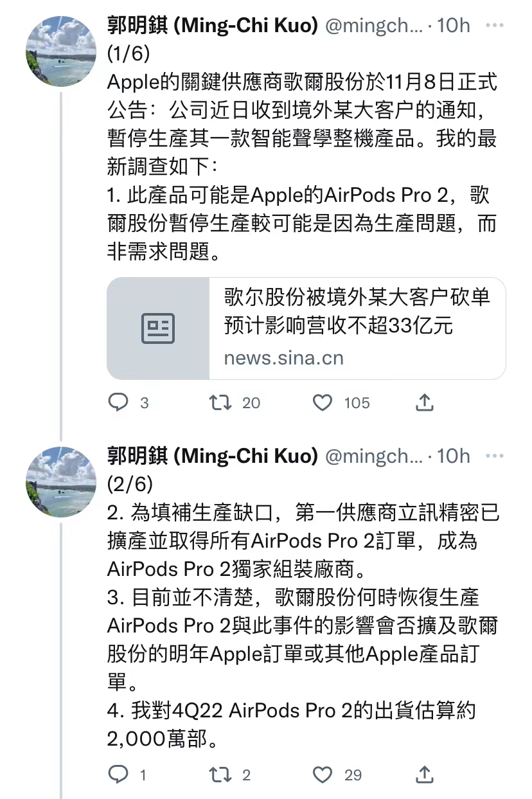532x799 pixels.
Task: Click the article icon in link preview
Action: (x=158, y=328)
